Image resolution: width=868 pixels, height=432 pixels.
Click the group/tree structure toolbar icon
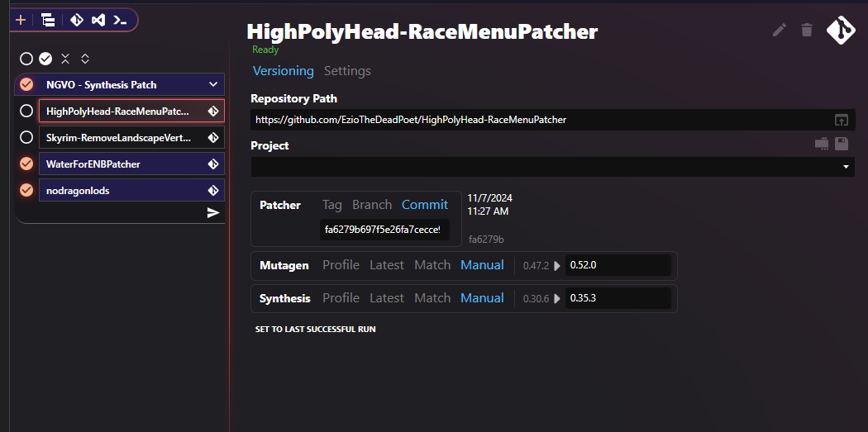point(48,21)
